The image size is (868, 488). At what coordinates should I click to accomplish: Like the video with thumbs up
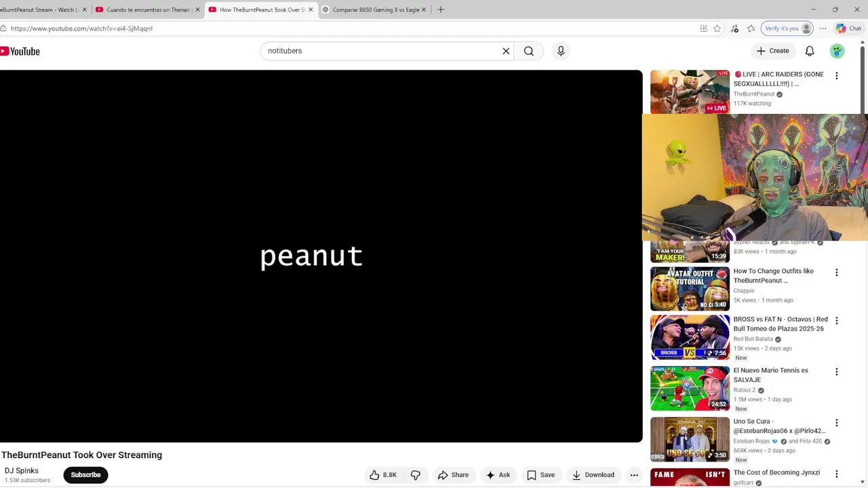pos(383,475)
